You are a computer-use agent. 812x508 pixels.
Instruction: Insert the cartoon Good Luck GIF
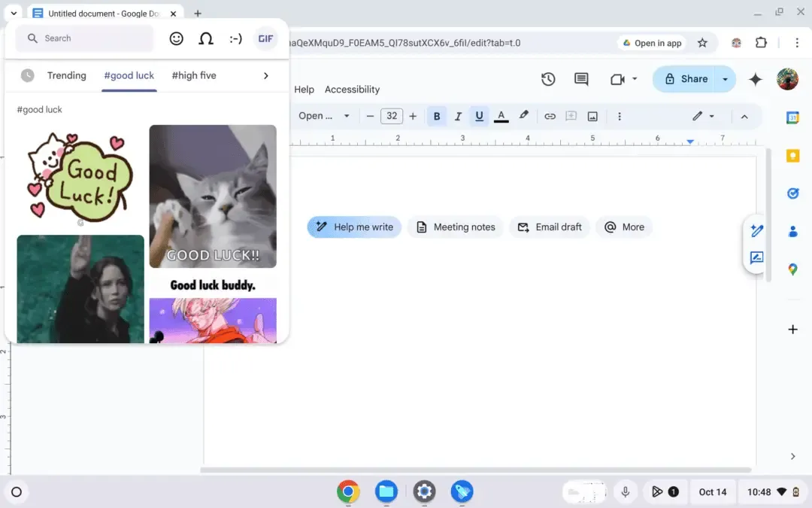(x=80, y=176)
